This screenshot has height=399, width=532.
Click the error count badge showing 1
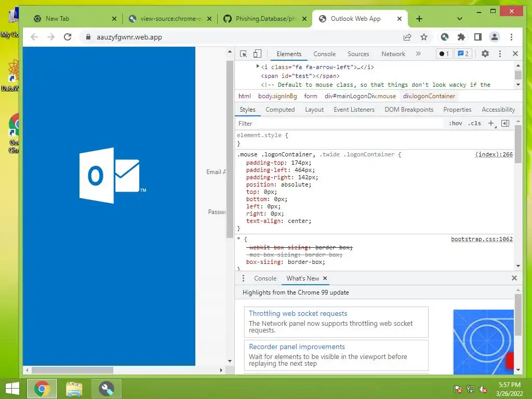[x=444, y=54]
